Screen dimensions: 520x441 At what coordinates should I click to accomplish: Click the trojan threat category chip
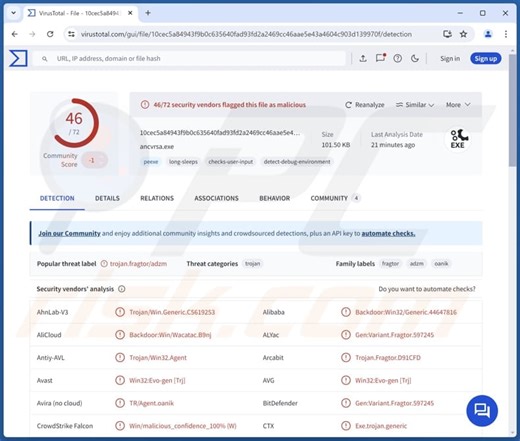coord(252,264)
